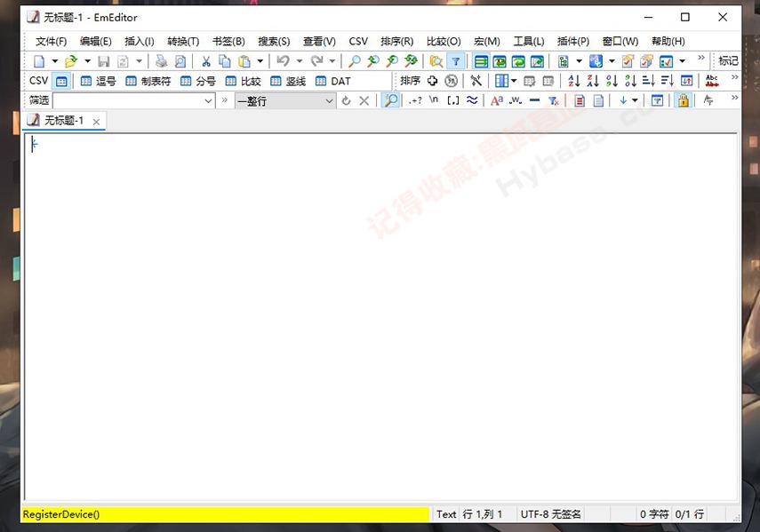Redo the last undone action
Image resolution: width=760 pixels, height=532 pixels.
(316, 61)
